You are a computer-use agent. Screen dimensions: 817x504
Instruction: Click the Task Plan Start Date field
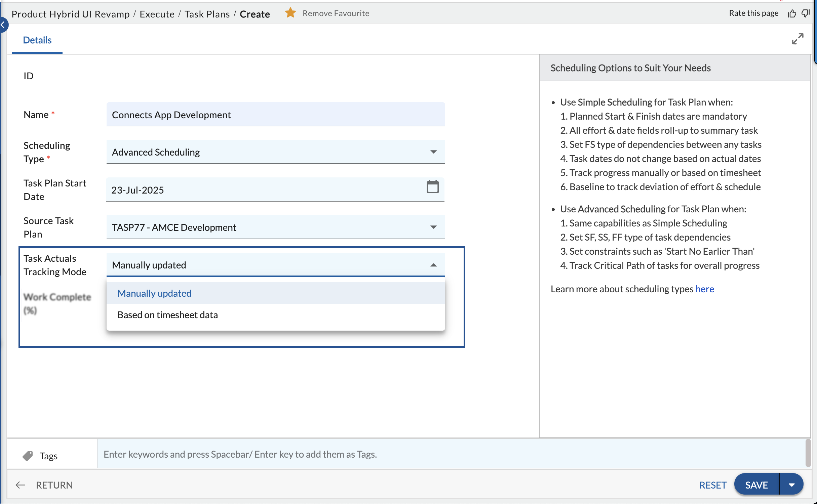(275, 190)
